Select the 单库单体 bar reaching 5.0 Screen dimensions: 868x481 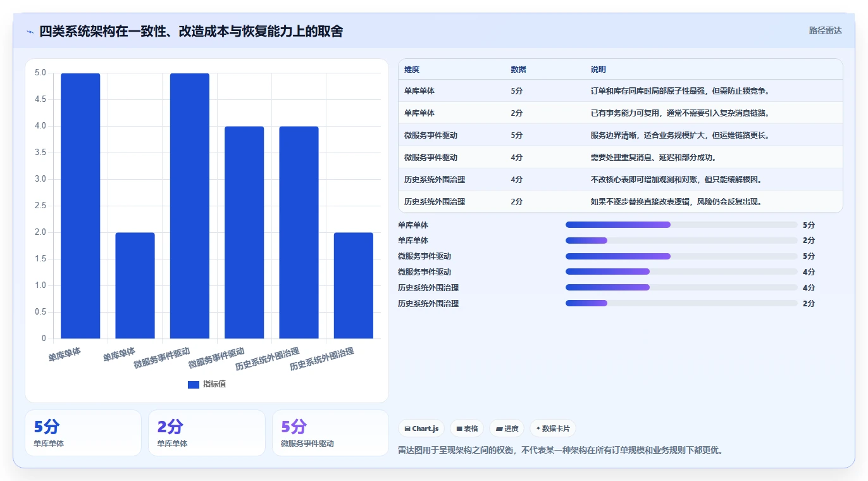tap(80, 206)
